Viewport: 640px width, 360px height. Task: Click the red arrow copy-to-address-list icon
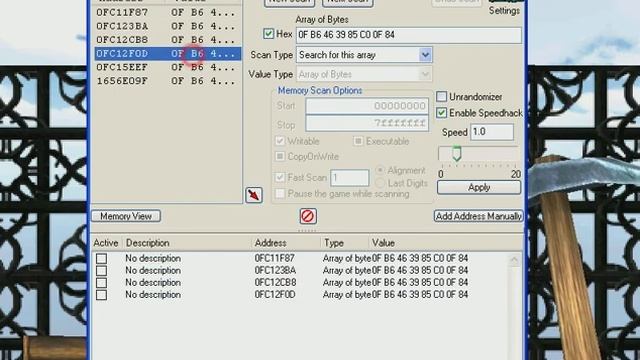click(x=254, y=195)
